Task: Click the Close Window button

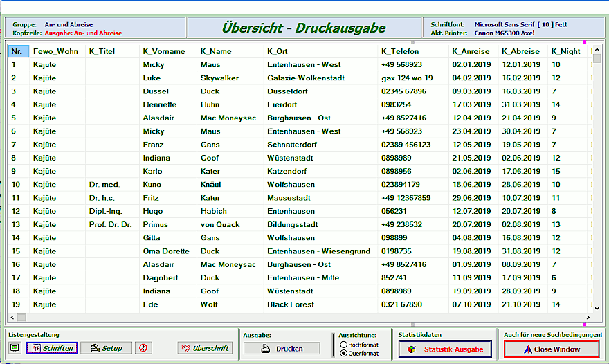Action: (551, 349)
